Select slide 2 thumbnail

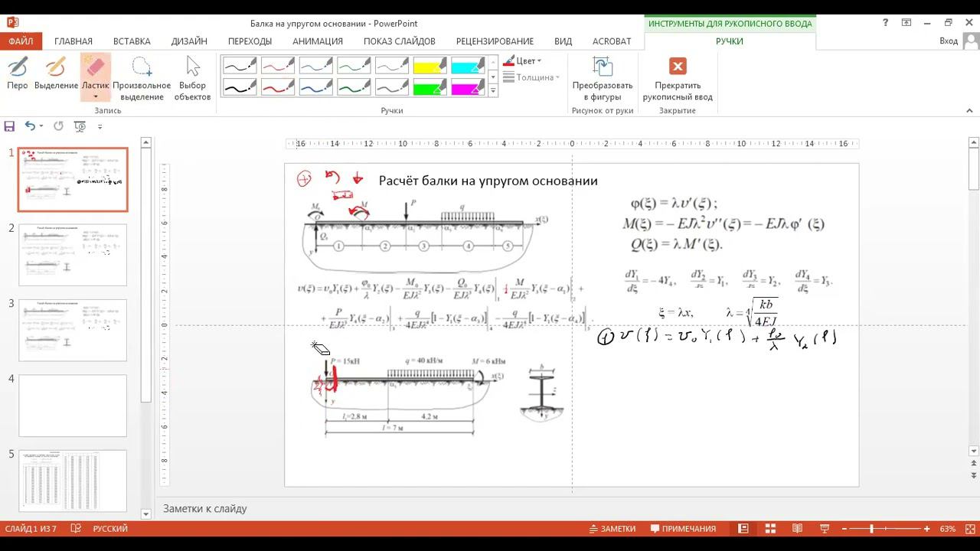73,255
